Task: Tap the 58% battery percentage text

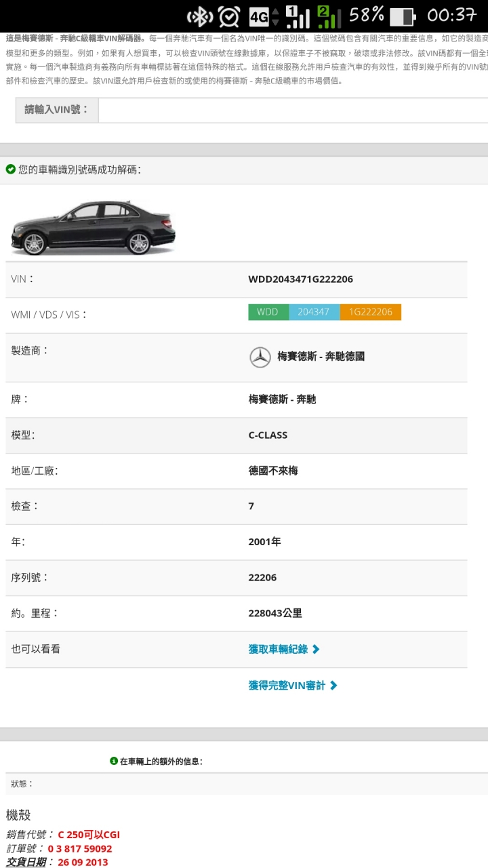Action: coord(367,14)
